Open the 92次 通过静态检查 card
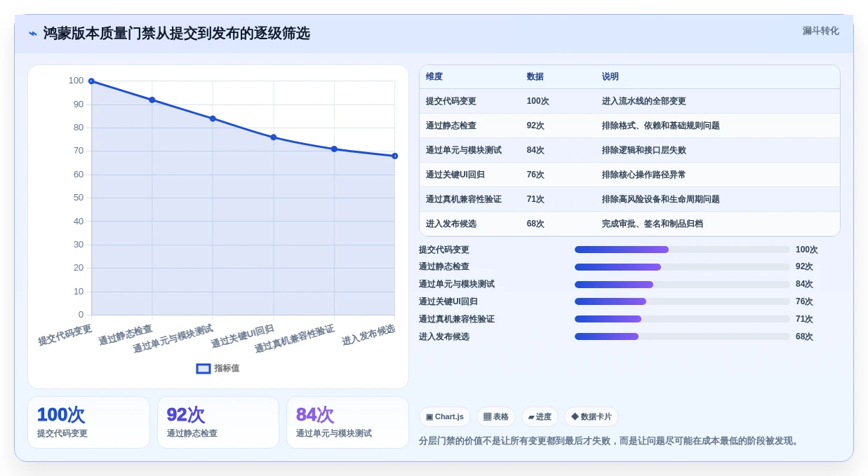Viewport: 868px width, 476px height. coord(218,422)
